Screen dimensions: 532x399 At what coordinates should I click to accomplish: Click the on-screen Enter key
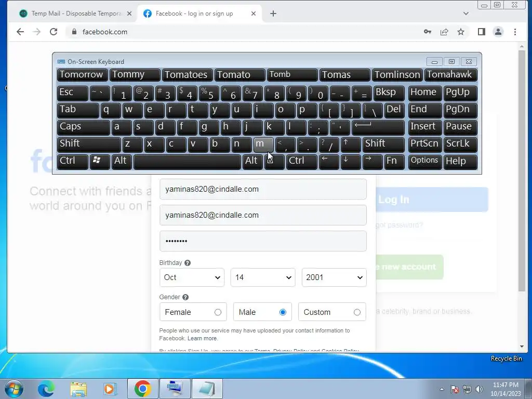[378, 128]
